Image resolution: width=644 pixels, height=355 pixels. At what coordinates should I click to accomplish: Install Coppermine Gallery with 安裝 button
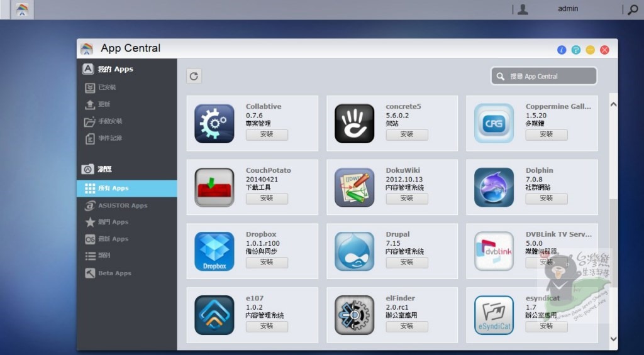[x=547, y=134]
